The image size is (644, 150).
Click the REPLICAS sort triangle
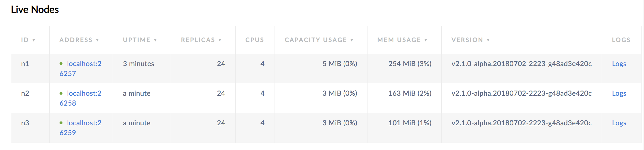220,40
